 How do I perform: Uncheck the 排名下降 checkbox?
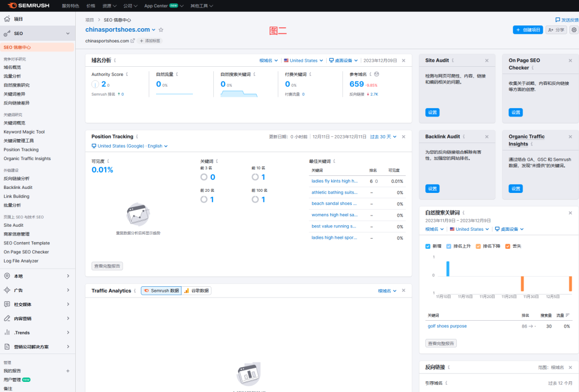(x=478, y=247)
